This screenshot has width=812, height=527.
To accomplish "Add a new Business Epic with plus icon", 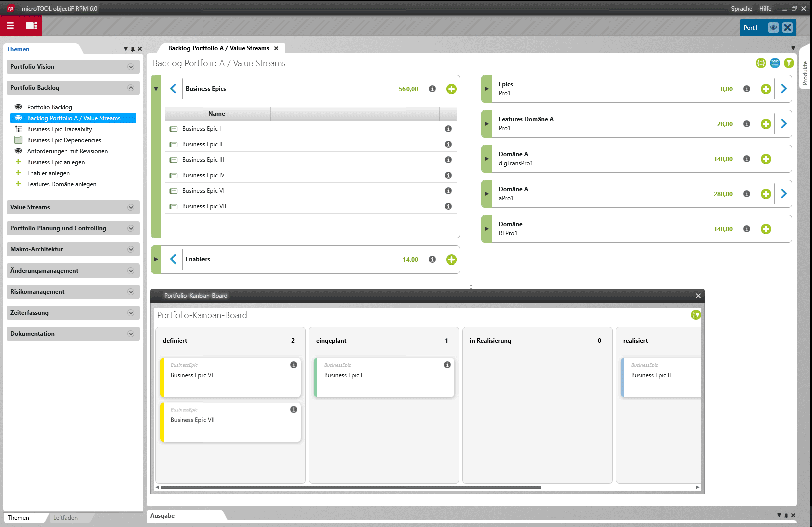I will (451, 89).
